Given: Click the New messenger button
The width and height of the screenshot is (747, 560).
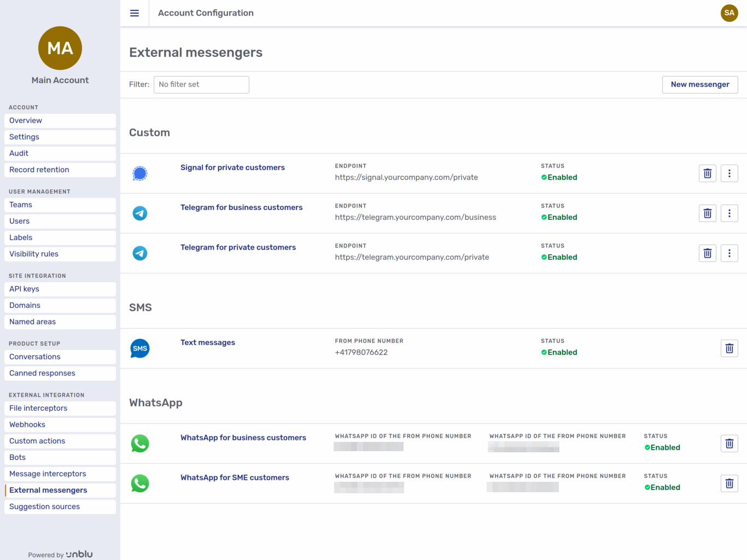Looking at the screenshot, I should [700, 84].
